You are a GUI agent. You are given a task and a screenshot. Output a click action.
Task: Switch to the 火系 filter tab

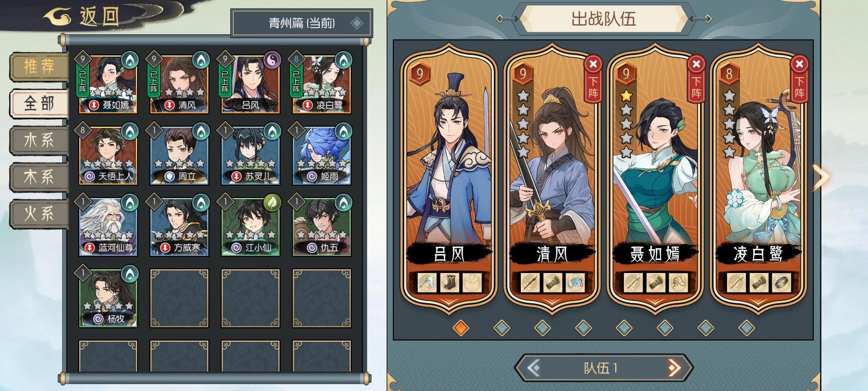pos(39,214)
